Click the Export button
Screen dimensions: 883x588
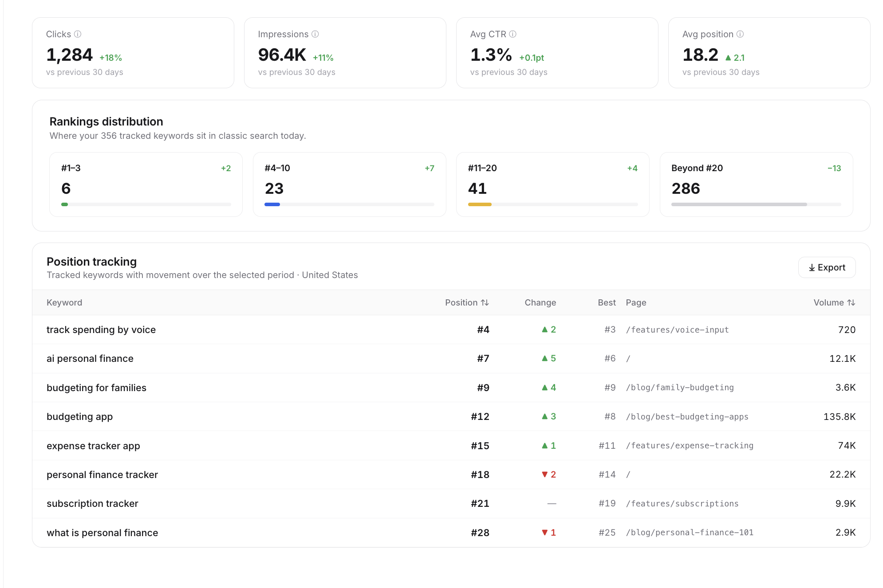pos(827,267)
